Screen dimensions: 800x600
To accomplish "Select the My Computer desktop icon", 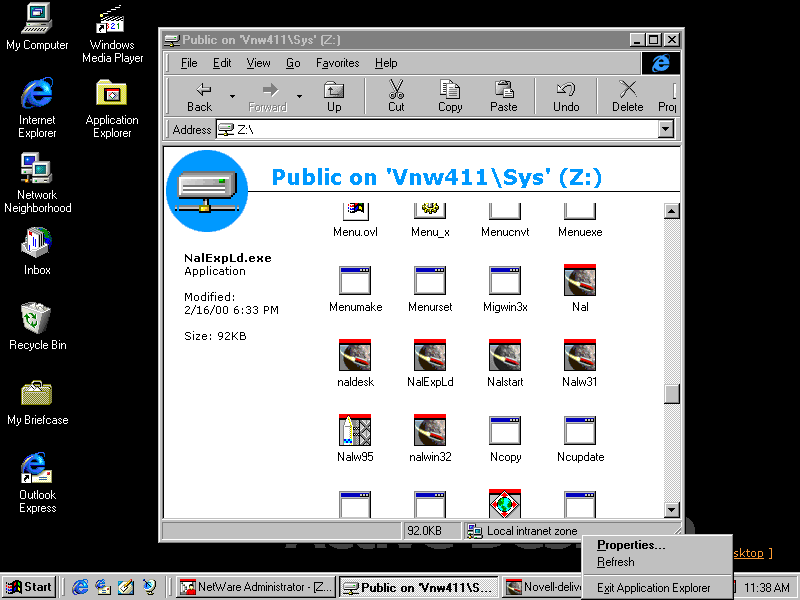I will [37, 27].
